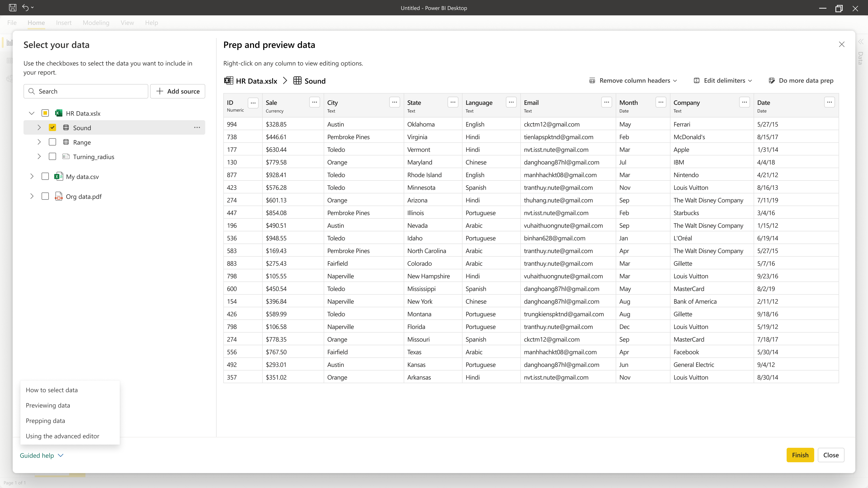
Task: Select the My data.csv checkbox
Action: click(45, 176)
